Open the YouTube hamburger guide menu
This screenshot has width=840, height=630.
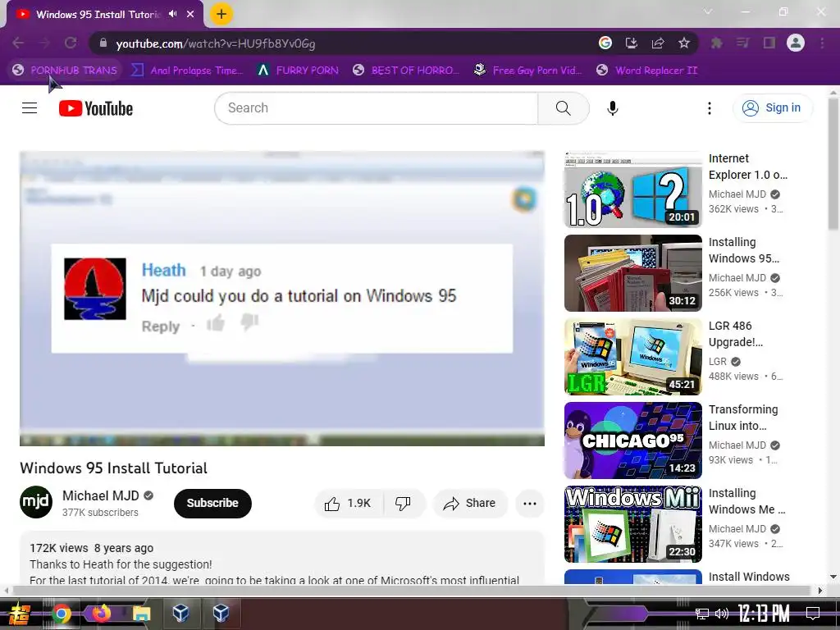(x=30, y=108)
